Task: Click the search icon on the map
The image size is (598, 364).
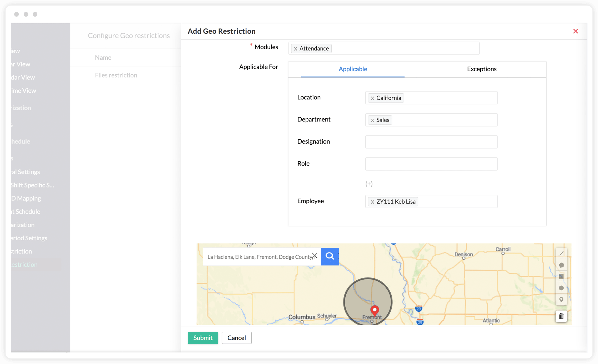Action: (x=330, y=256)
